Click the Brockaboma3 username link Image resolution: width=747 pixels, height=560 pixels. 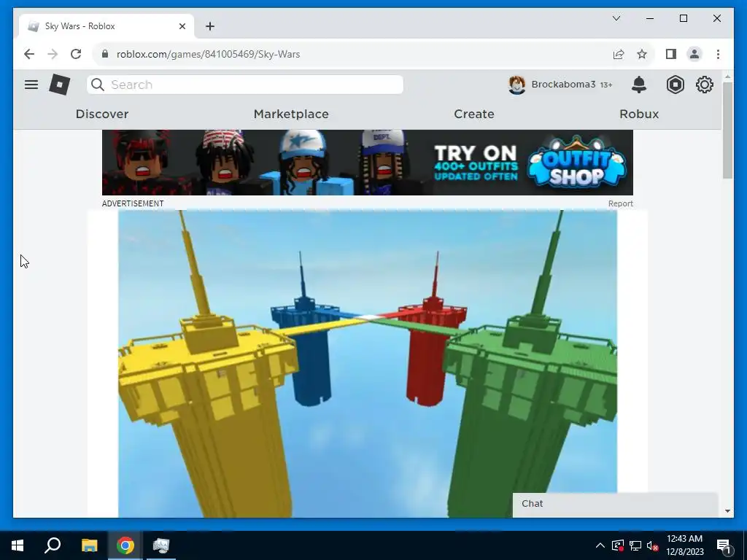point(563,85)
